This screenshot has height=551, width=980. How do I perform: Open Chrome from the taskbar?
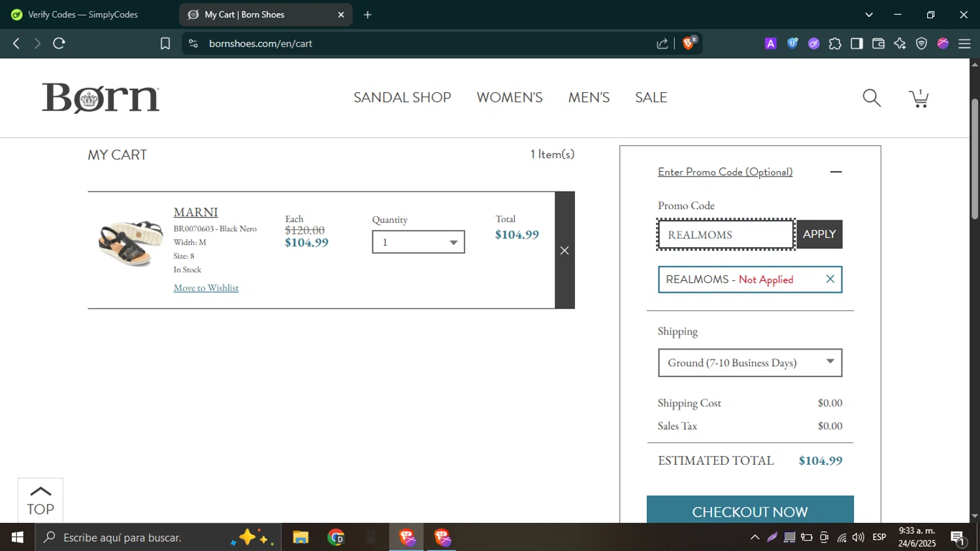(x=336, y=537)
